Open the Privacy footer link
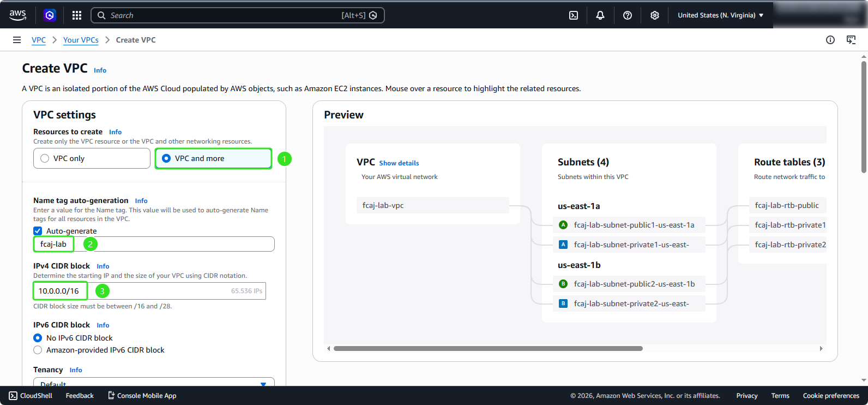This screenshot has height=405, width=868. coord(747,396)
